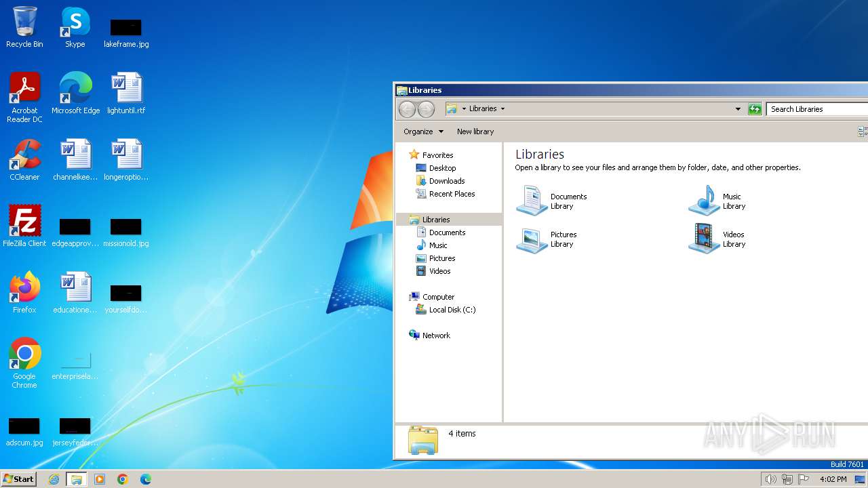This screenshot has height=488, width=868.
Task: Open the network tray icon
Action: [x=787, y=479]
